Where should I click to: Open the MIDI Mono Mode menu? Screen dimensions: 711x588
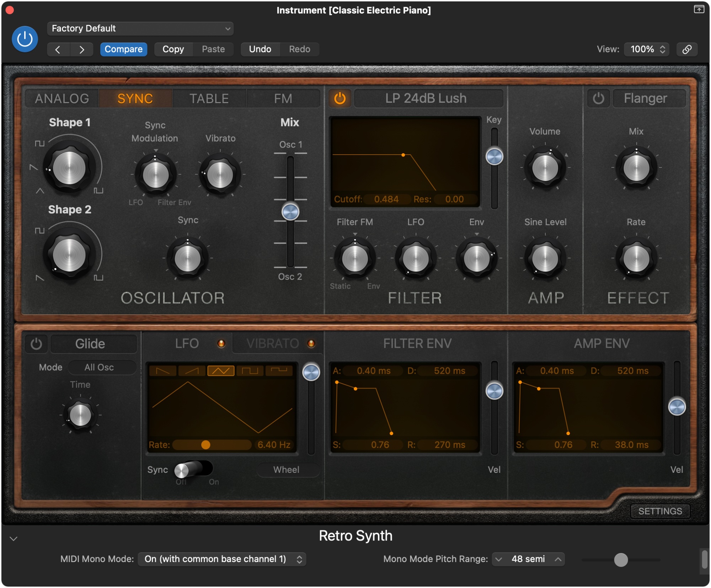click(x=222, y=560)
